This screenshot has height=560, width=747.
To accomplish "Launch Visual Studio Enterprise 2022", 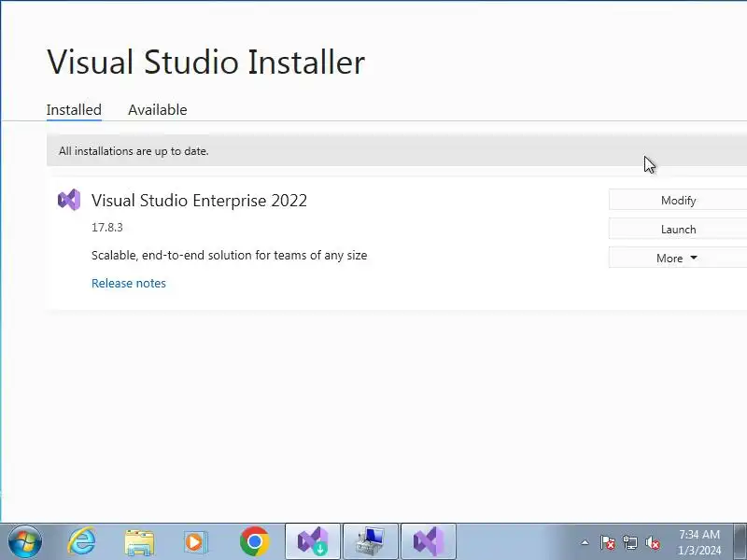I will [x=678, y=229].
